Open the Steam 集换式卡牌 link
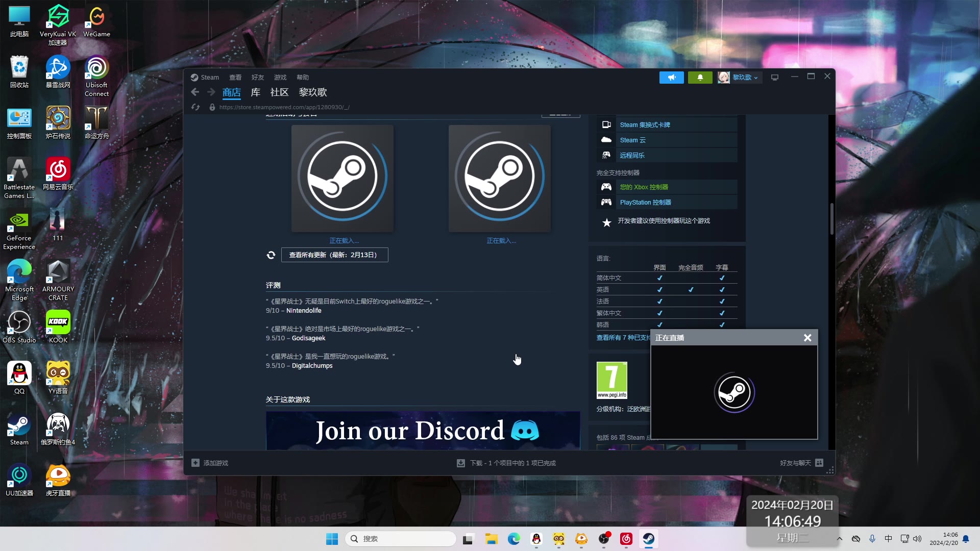980x551 pixels. (x=645, y=125)
